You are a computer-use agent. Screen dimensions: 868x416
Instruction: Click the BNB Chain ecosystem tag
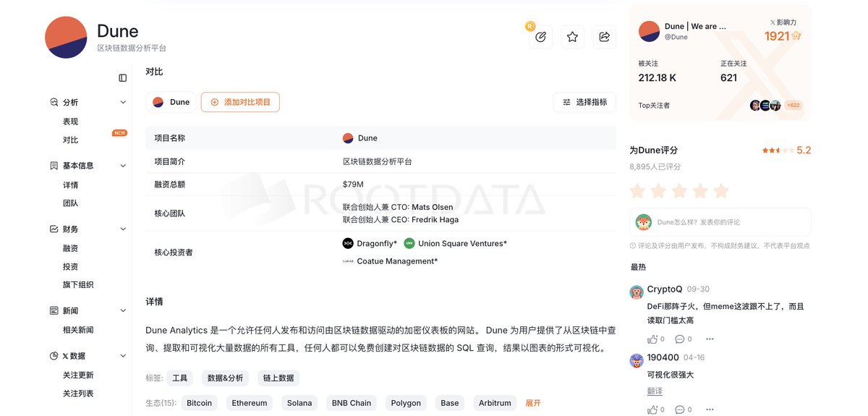coord(352,403)
